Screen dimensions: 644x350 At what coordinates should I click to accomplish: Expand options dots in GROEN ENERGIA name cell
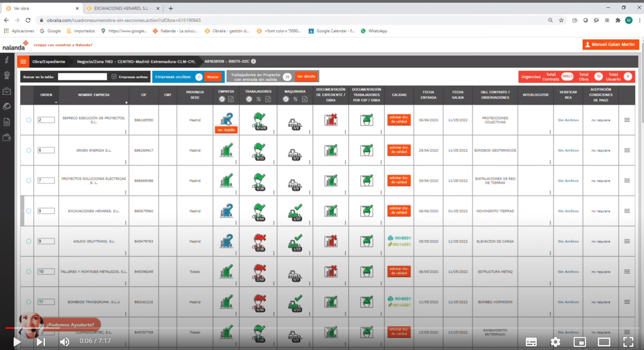click(126, 162)
